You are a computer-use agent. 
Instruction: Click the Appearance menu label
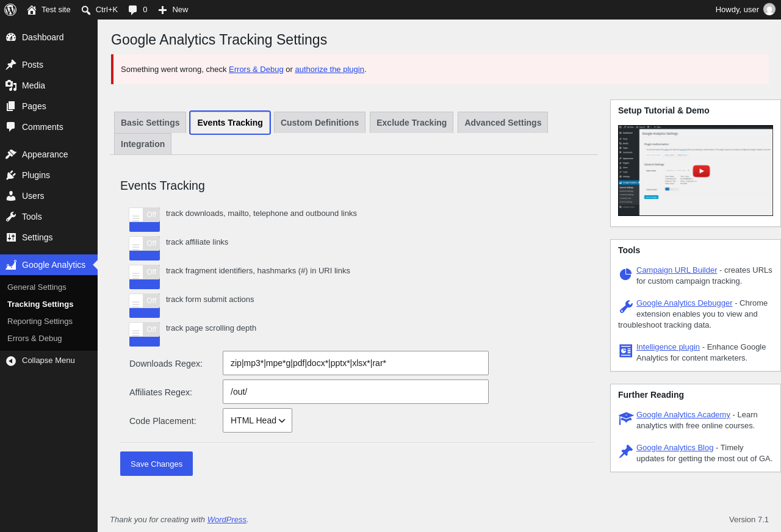tap(45, 154)
